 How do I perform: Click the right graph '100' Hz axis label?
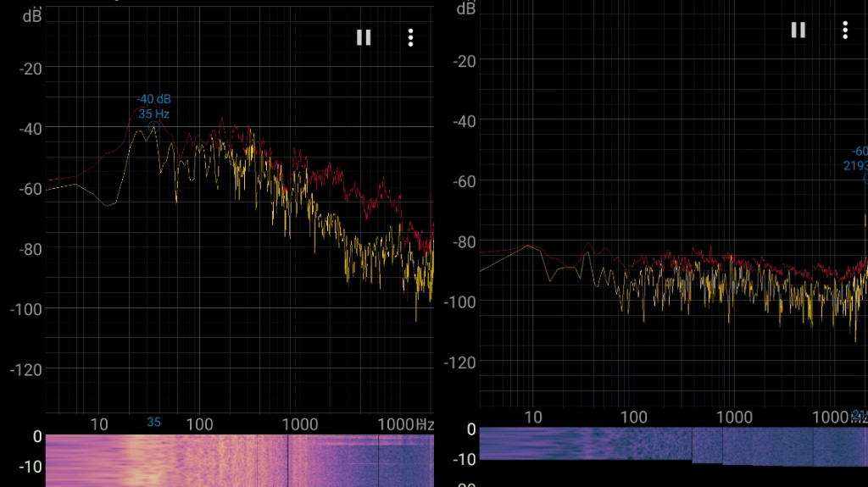[x=633, y=417]
